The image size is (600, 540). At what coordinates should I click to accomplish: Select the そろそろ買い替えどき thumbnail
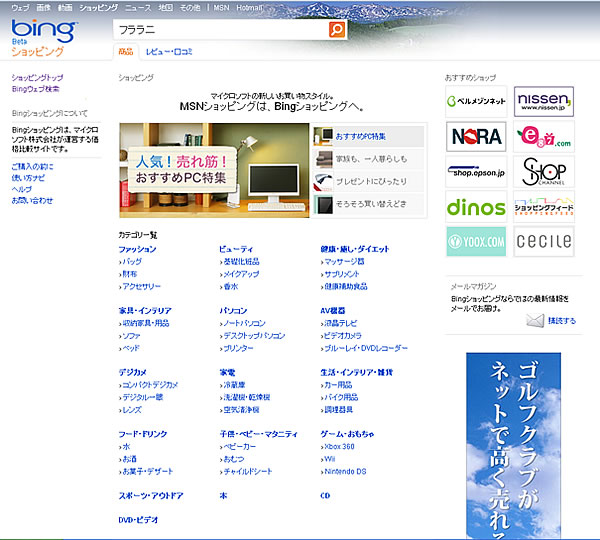pos(323,204)
